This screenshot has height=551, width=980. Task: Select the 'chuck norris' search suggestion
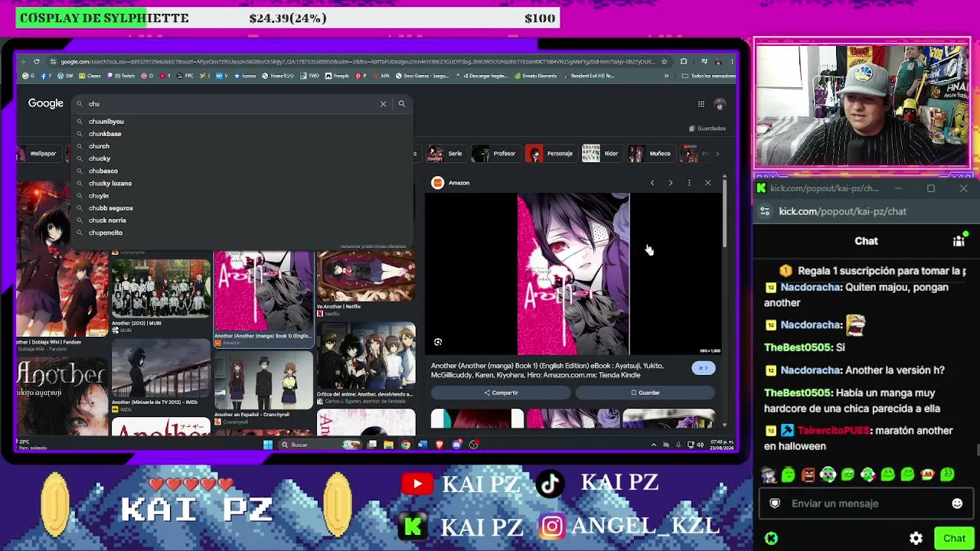tap(107, 220)
